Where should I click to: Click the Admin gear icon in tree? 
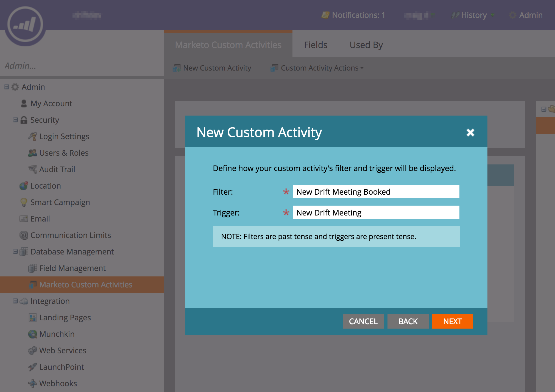tap(15, 87)
